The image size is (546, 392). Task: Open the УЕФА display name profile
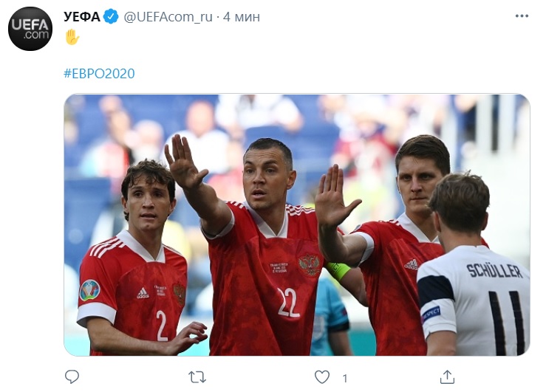click(82, 17)
